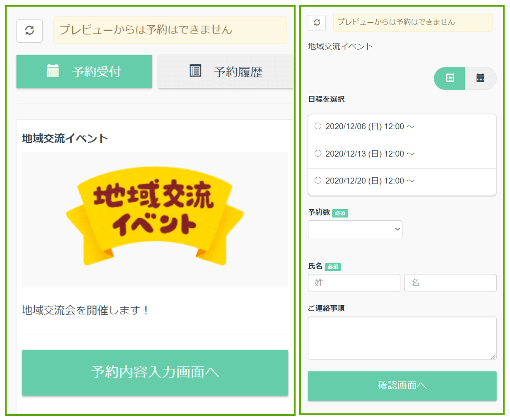Click the refresh icon in the reservation form preview
510x420 pixels.
pos(317,23)
